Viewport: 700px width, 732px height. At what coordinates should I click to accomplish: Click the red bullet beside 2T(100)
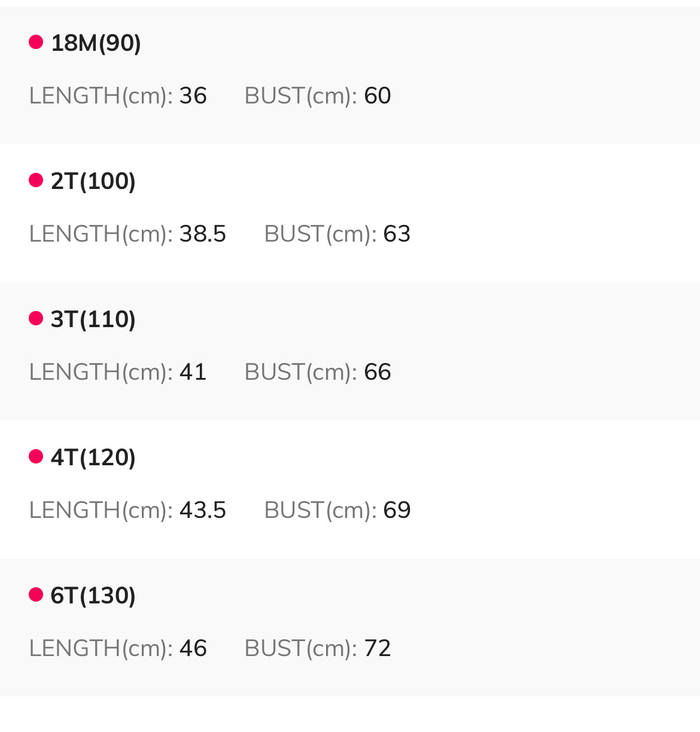[36, 180]
